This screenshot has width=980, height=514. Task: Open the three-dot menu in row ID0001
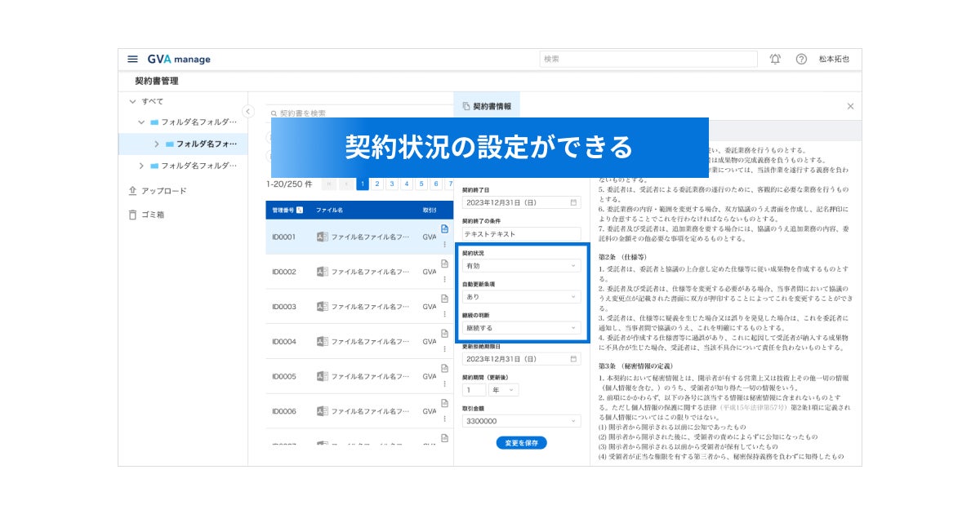click(x=444, y=245)
